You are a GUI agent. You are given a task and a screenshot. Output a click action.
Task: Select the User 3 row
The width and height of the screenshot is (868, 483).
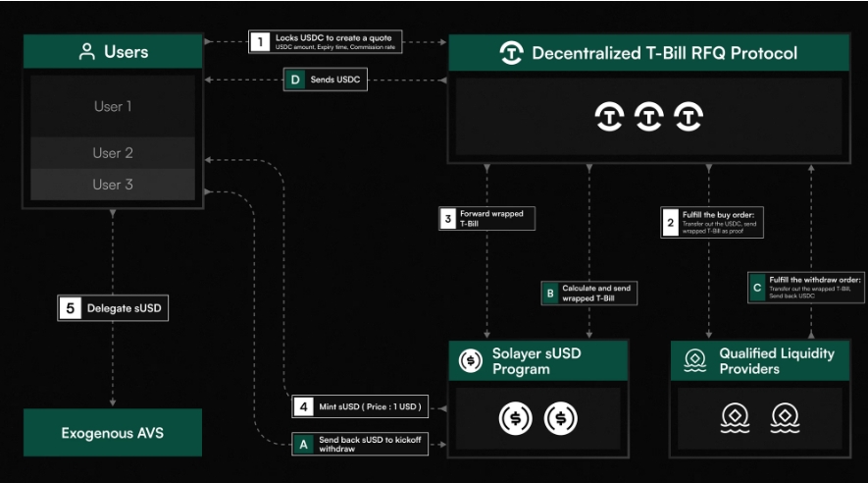pos(113,185)
